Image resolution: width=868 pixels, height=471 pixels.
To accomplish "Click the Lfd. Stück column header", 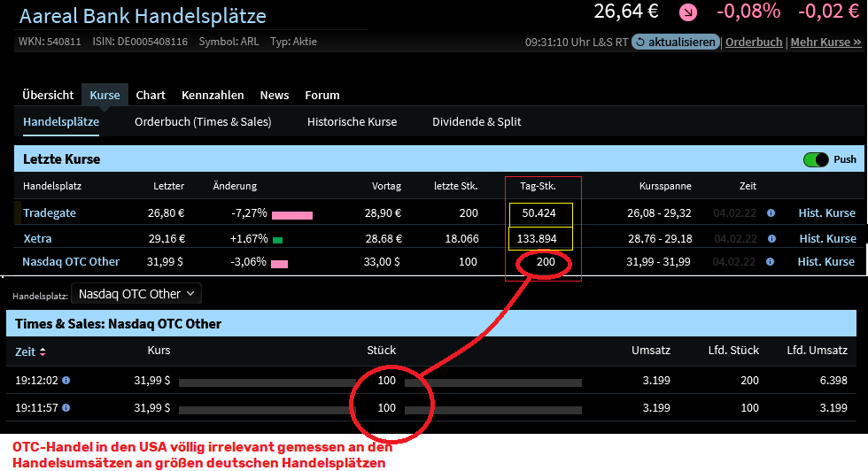I will 733,351.
